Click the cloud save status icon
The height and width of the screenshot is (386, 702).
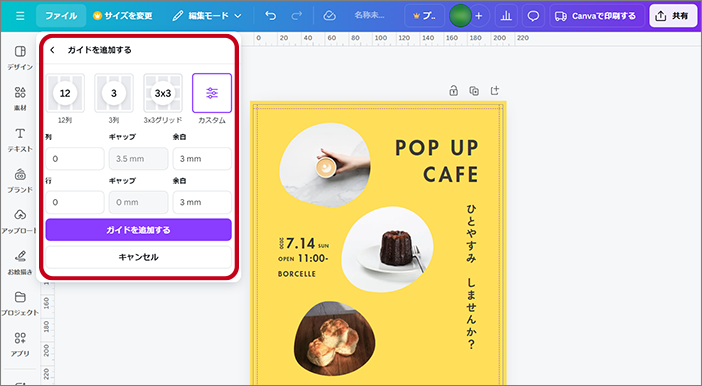coord(330,16)
